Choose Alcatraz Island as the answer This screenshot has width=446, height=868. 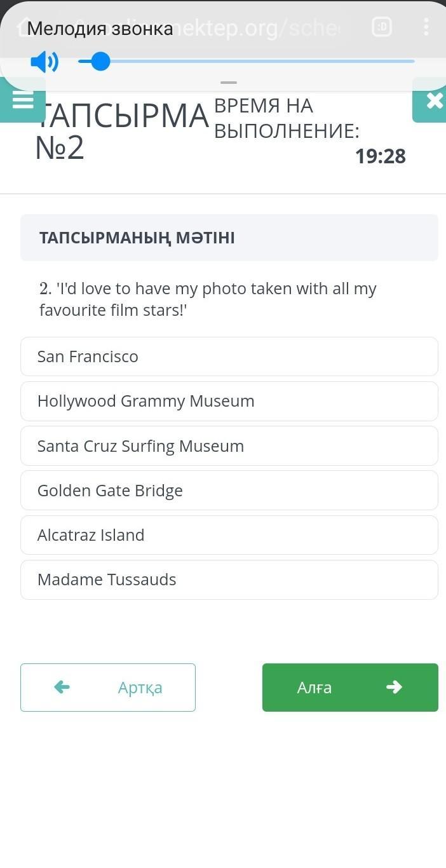229,535
